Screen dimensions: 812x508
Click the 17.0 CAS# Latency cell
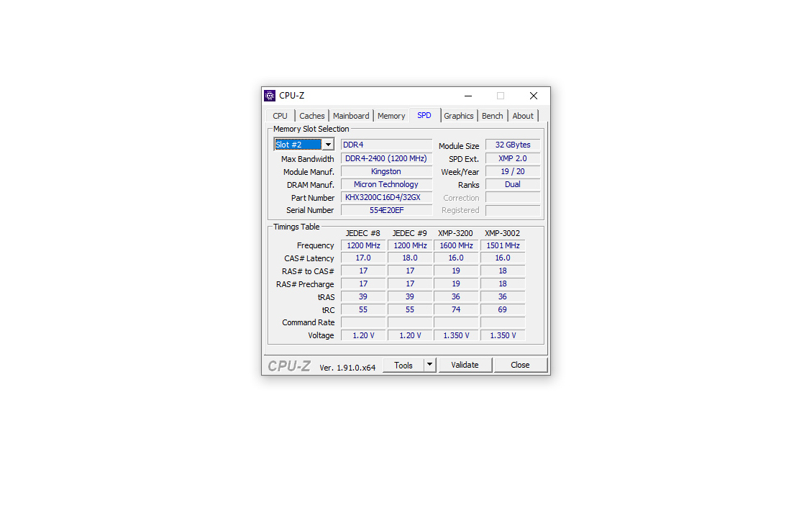click(363, 258)
